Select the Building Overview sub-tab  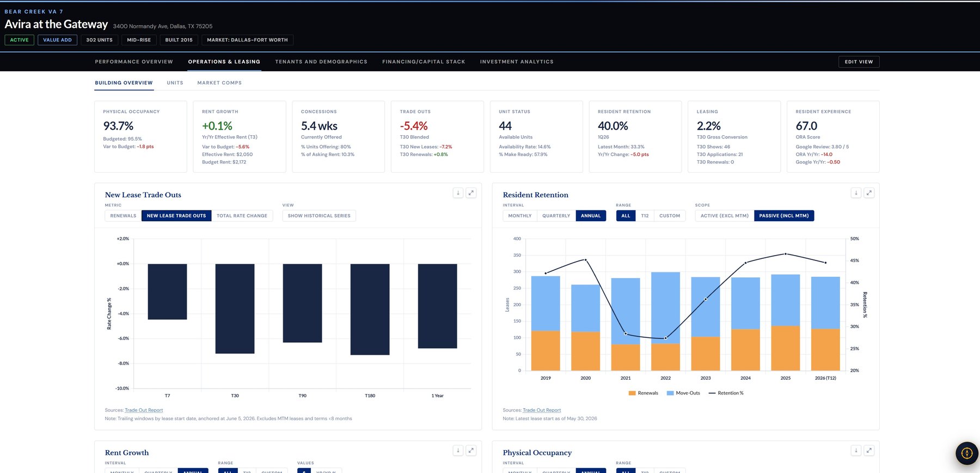click(x=124, y=83)
